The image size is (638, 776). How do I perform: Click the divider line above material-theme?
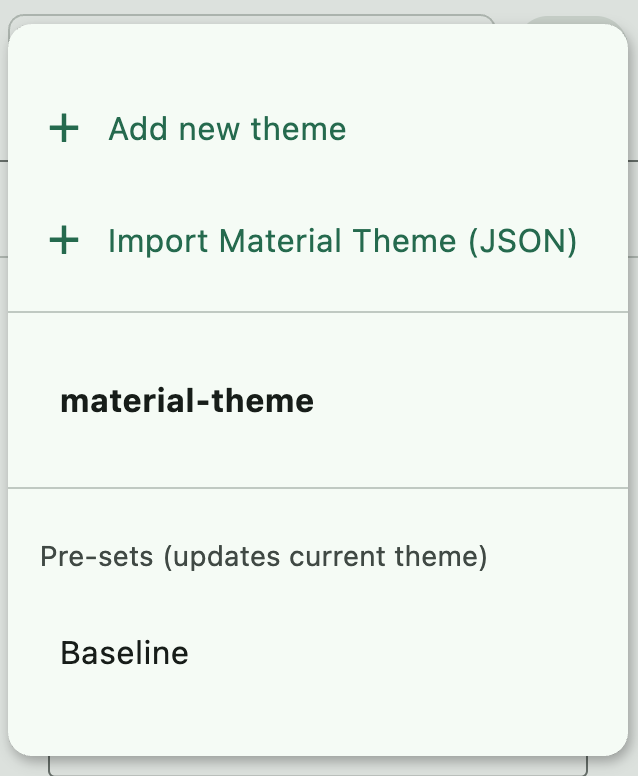[318, 312]
